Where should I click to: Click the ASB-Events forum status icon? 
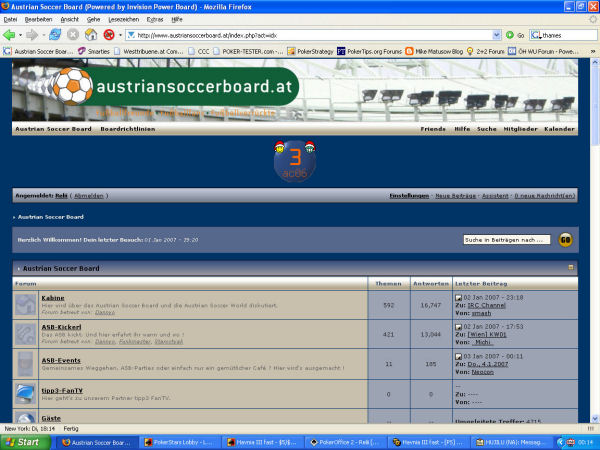[x=26, y=364]
